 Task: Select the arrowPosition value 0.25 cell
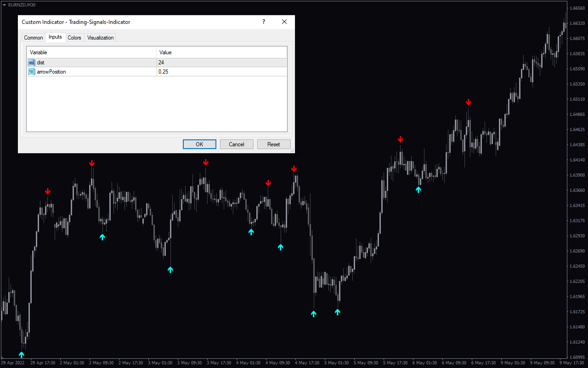coord(222,72)
